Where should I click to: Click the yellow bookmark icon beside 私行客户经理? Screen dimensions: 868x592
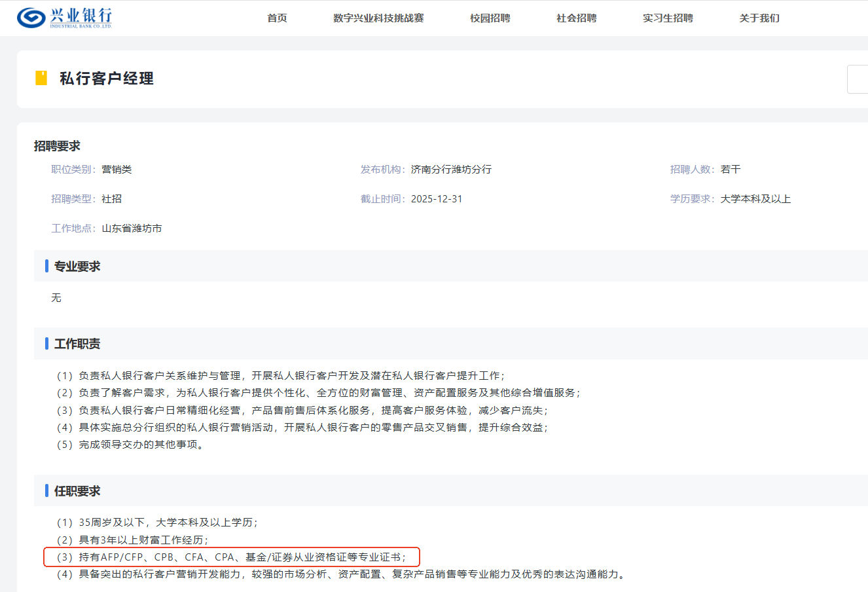tap(41, 79)
